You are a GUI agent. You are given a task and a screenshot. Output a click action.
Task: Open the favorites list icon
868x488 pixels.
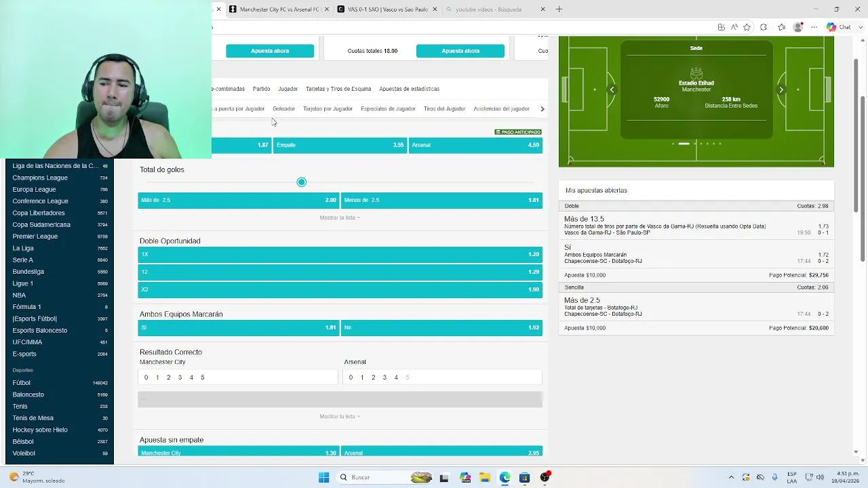click(x=781, y=27)
